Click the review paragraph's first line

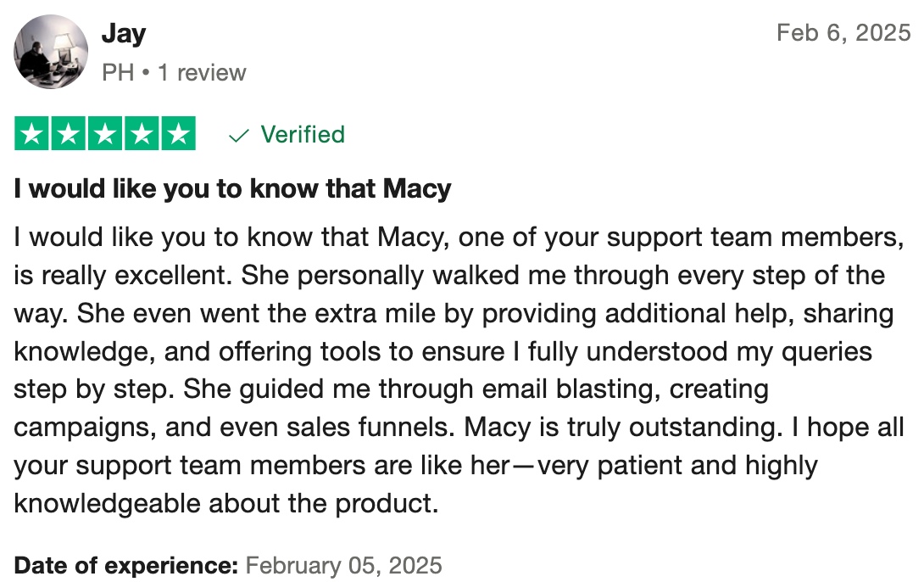459,238
